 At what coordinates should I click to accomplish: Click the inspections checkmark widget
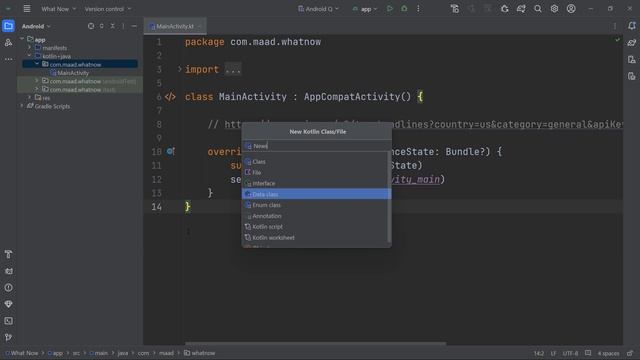click(617, 40)
